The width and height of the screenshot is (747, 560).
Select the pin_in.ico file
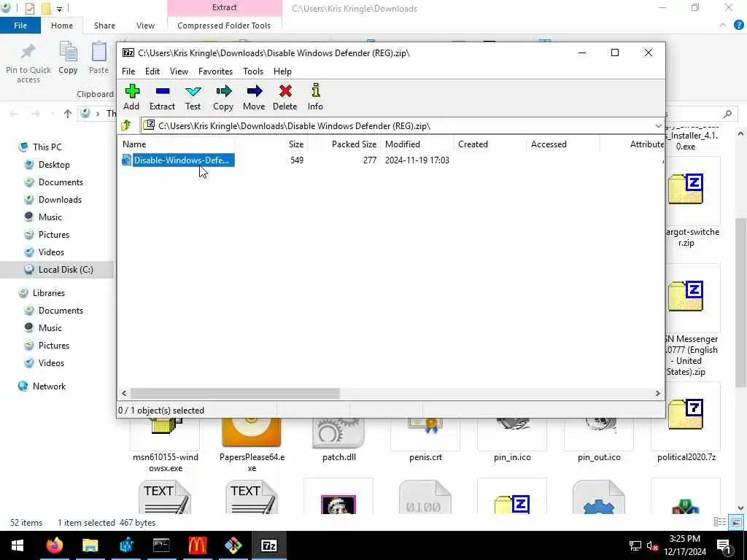[x=512, y=440]
